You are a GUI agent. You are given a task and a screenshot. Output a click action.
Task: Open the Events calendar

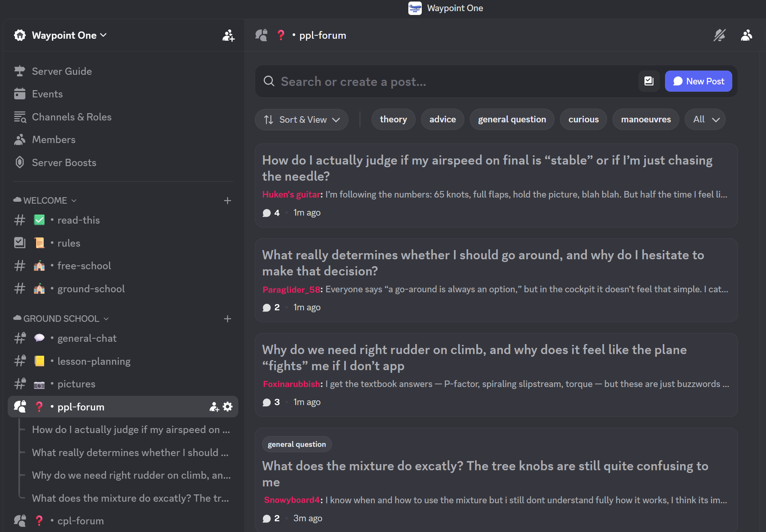tap(47, 94)
